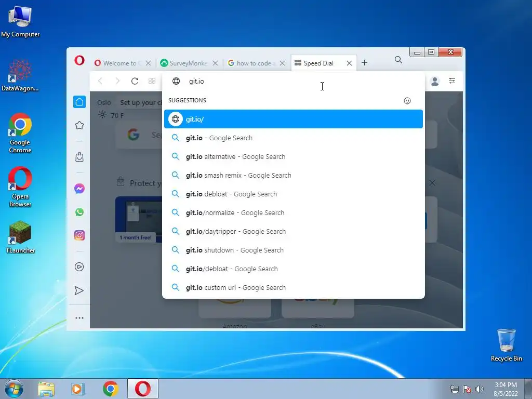Go back with the back arrow
This screenshot has width=532, height=399.
100,81
